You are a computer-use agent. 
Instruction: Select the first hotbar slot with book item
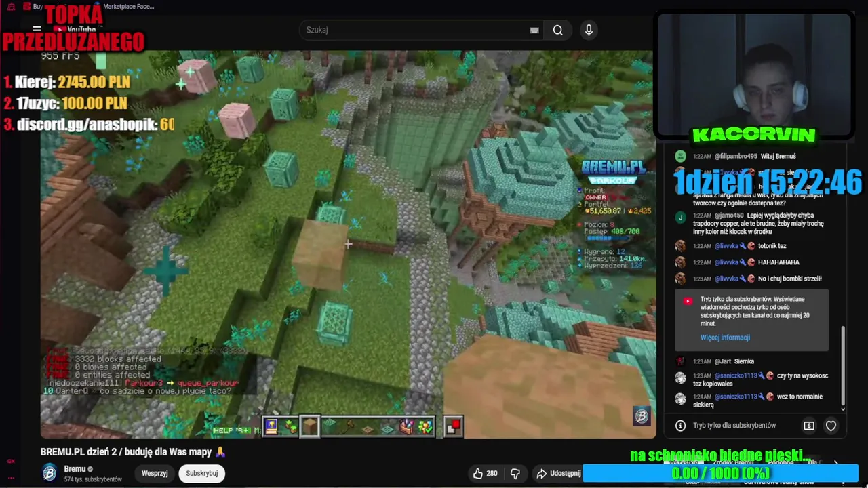pyautogui.click(x=271, y=426)
